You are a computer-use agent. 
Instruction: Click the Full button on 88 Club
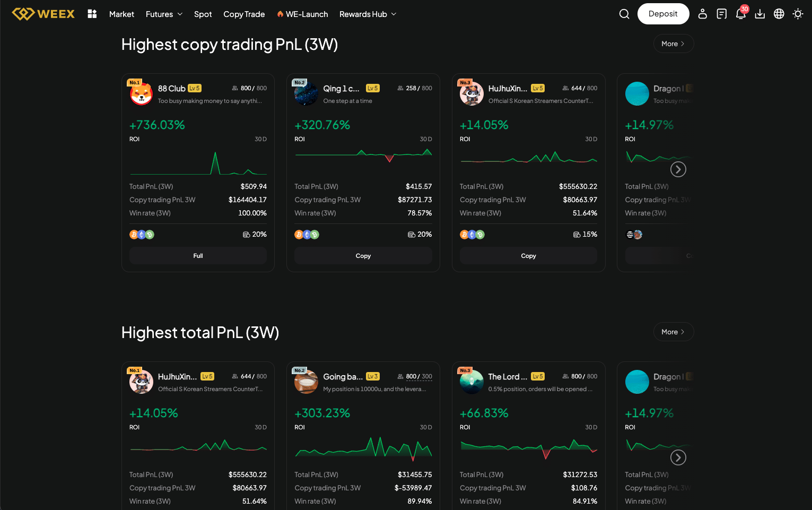198,256
